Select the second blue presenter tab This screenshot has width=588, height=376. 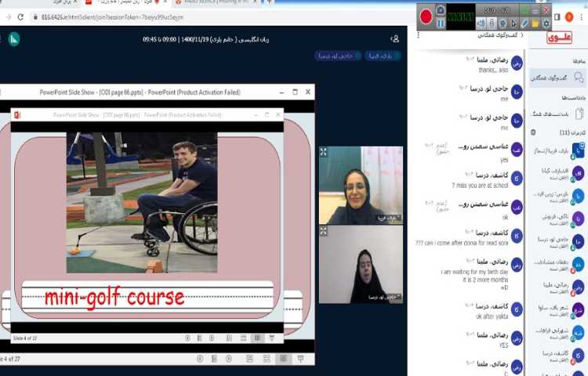[337, 56]
